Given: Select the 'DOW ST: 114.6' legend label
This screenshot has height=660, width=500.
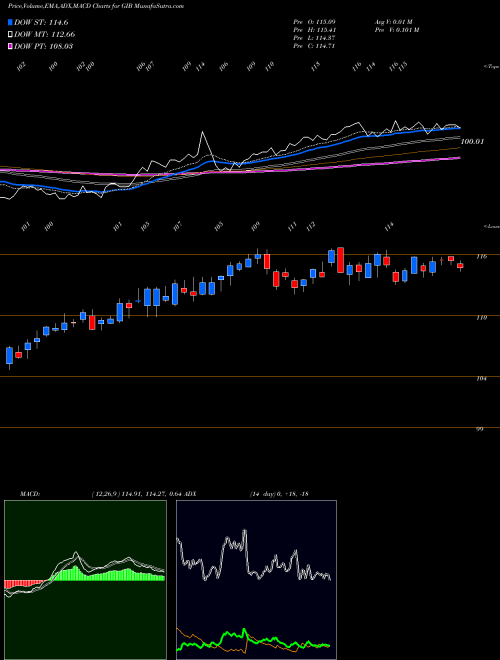Looking at the screenshot, I should (41, 22).
